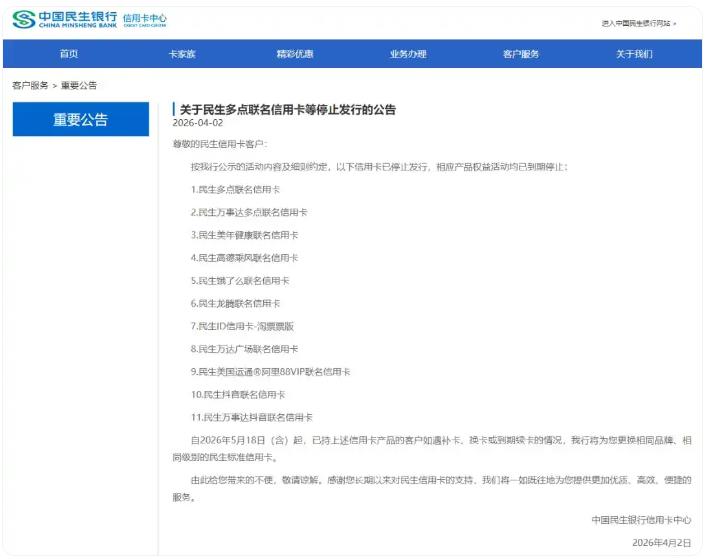This screenshot has width=714, height=559.
Task: Click list item 7.民生ID信用卡-淘票票版
Action: coord(242,326)
